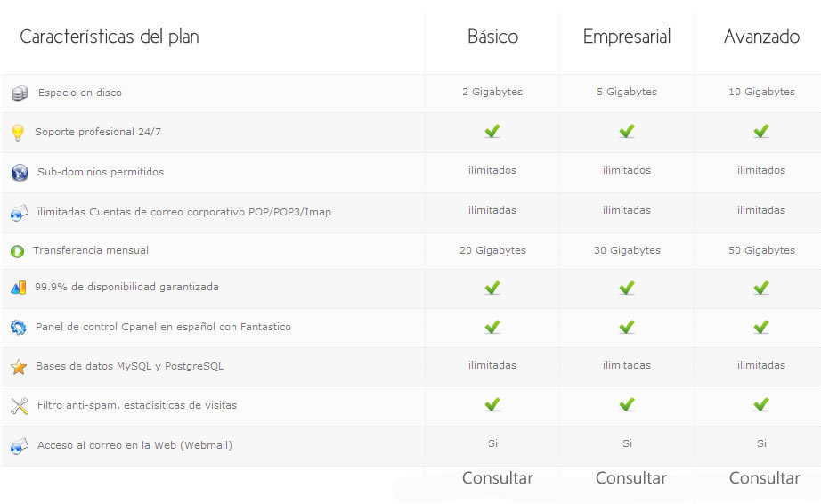
Task: Click the 99.9% availability chart icon
Action: [x=19, y=288]
